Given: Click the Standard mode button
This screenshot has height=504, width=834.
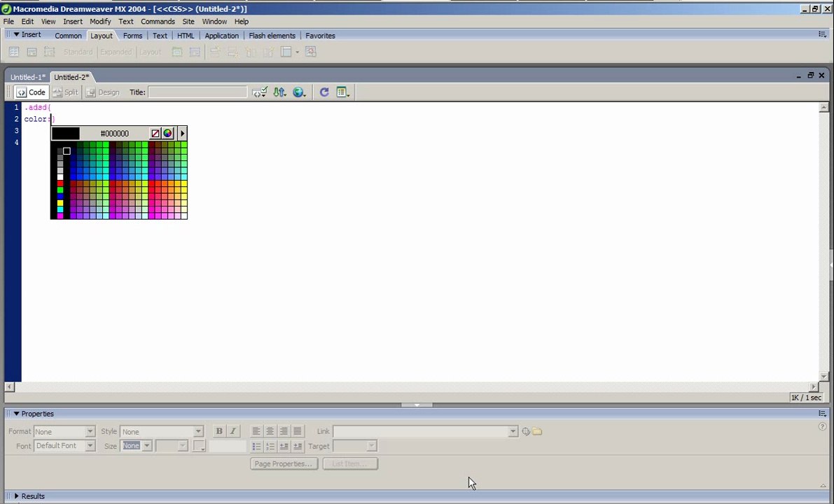Looking at the screenshot, I should tap(78, 52).
